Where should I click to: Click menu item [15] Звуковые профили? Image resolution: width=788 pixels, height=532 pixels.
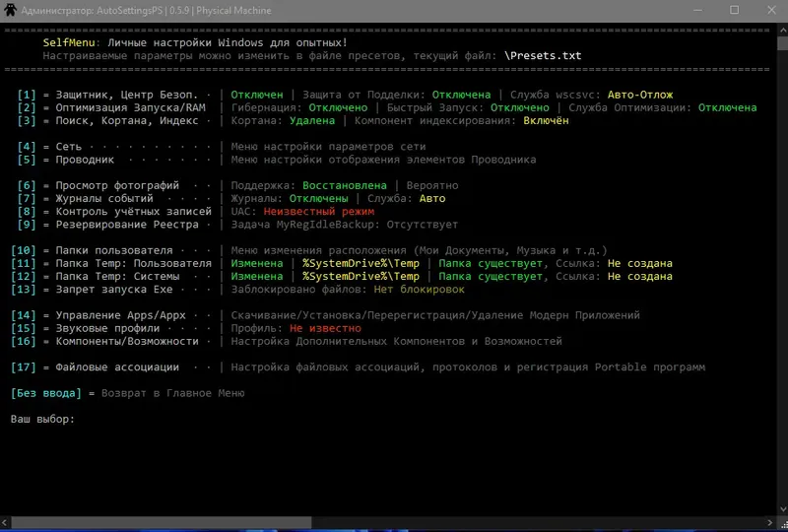point(85,328)
